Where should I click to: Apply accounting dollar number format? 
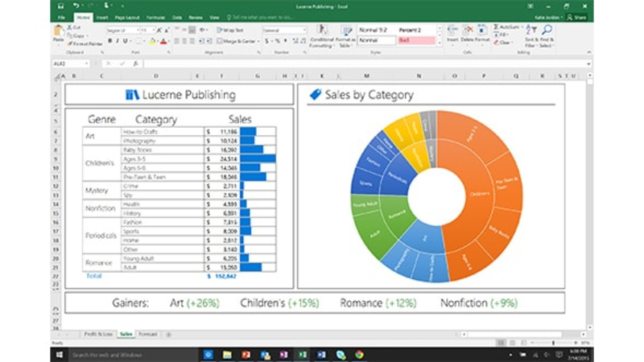[266, 41]
